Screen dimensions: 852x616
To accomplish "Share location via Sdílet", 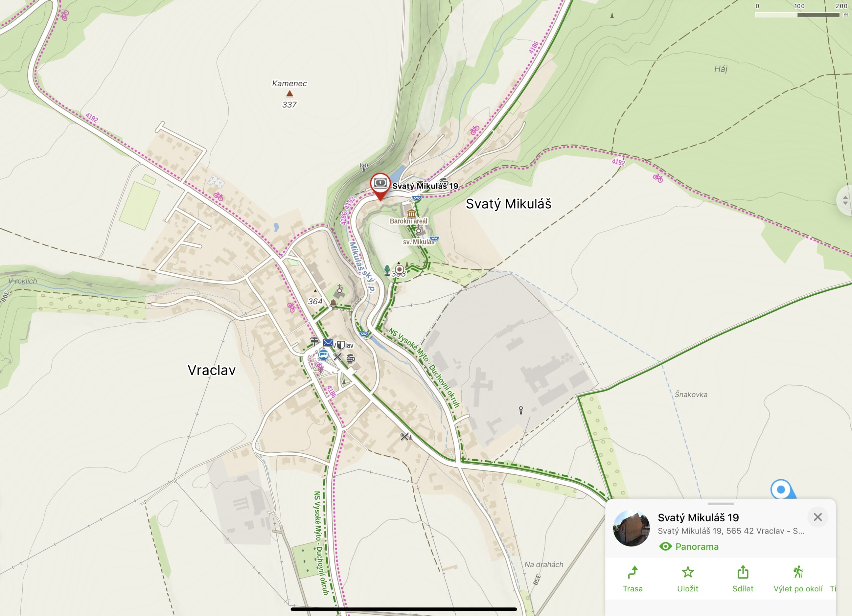I will (x=743, y=579).
